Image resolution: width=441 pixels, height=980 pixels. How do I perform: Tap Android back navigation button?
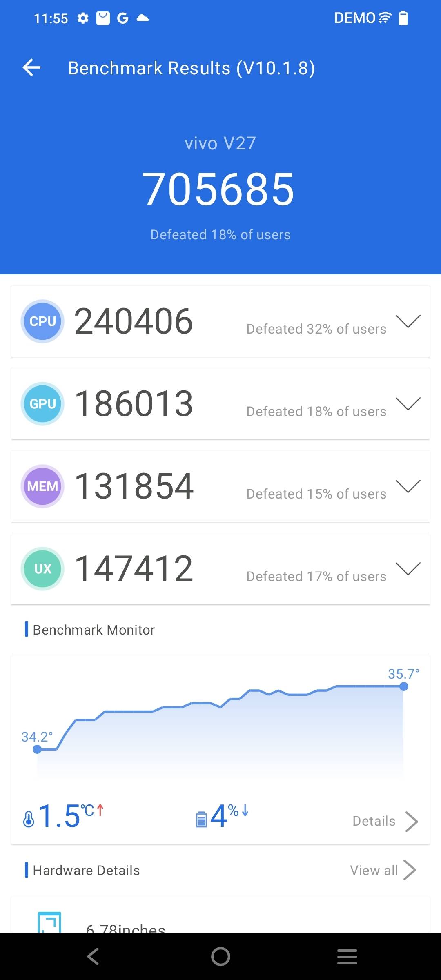tap(94, 956)
